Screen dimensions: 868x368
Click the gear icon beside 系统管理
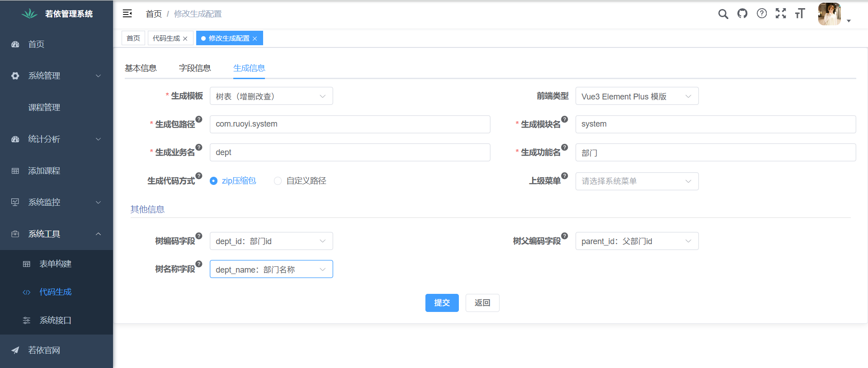click(x=15, y=76)
